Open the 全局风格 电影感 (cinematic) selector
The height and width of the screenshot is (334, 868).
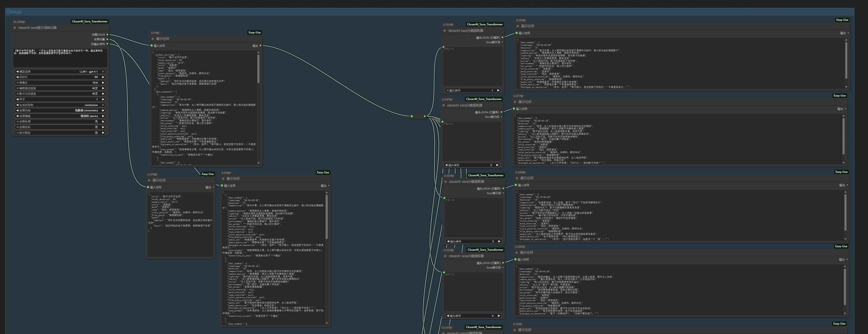(x=61, y=110)
